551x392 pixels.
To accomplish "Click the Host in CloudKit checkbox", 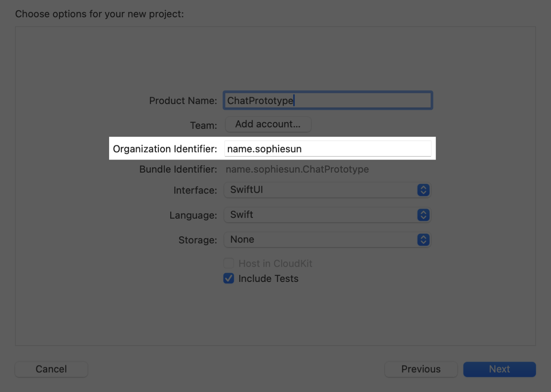I will 229,264.
